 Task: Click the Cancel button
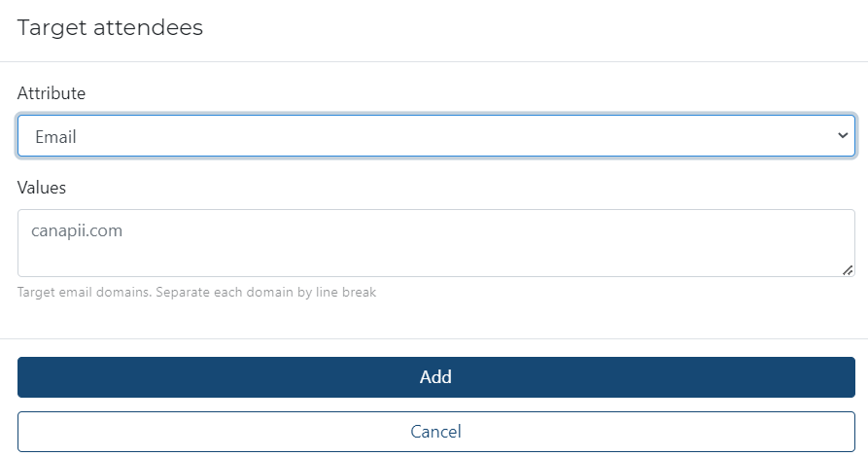coord(435,432)
